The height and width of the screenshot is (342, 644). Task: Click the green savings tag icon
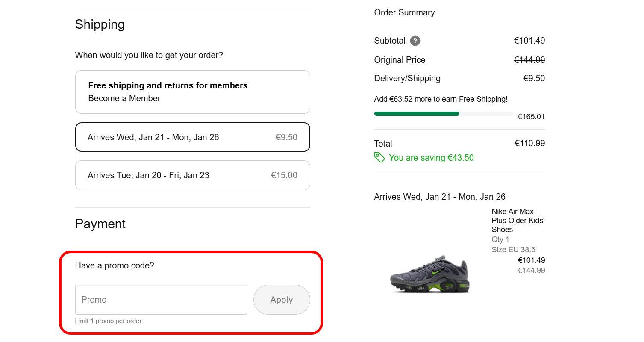click(379, 158)
